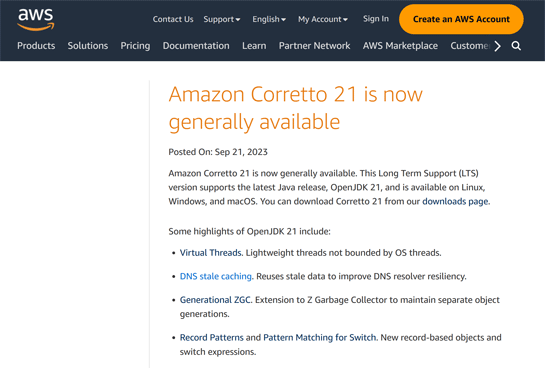The height and width of the screenshot is (368, 545).
Task: Open the DNS stale caching link
Action: tap(216, 276)
